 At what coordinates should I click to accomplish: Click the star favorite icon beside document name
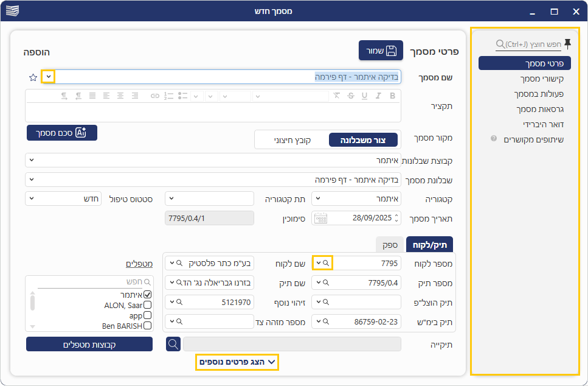[x=33, y=77]
